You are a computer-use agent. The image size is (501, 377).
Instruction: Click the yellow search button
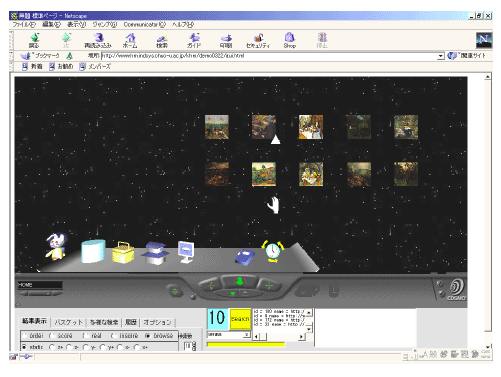coord(240,319)
